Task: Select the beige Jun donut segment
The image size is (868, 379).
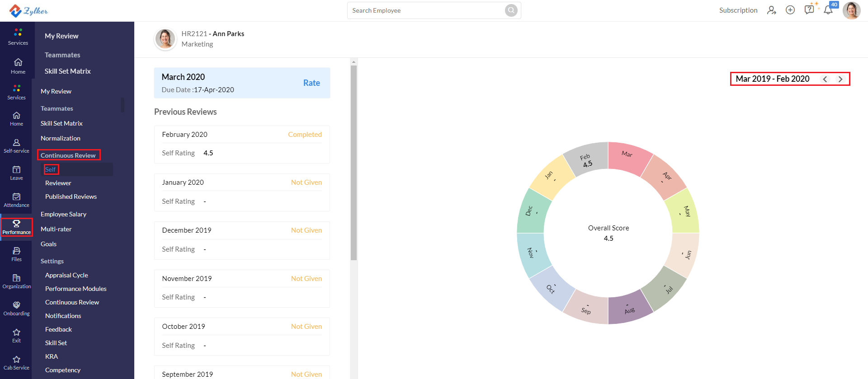Action: [x=682, y=254]
